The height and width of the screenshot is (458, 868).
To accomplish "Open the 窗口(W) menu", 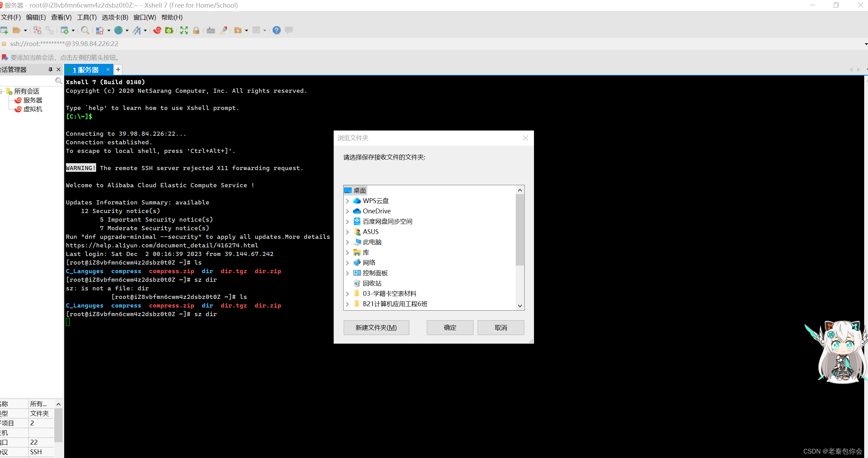I will pos(145,17).
